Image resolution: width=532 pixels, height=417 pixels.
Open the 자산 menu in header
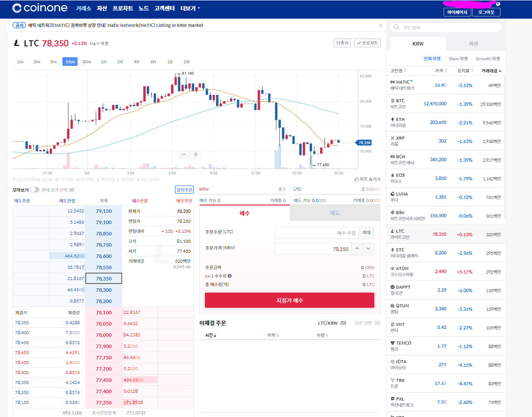(x=102, y=8)
